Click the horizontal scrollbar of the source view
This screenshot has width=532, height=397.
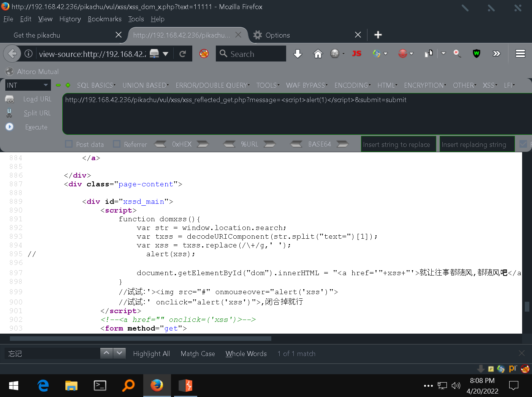(x=141, y=339)
